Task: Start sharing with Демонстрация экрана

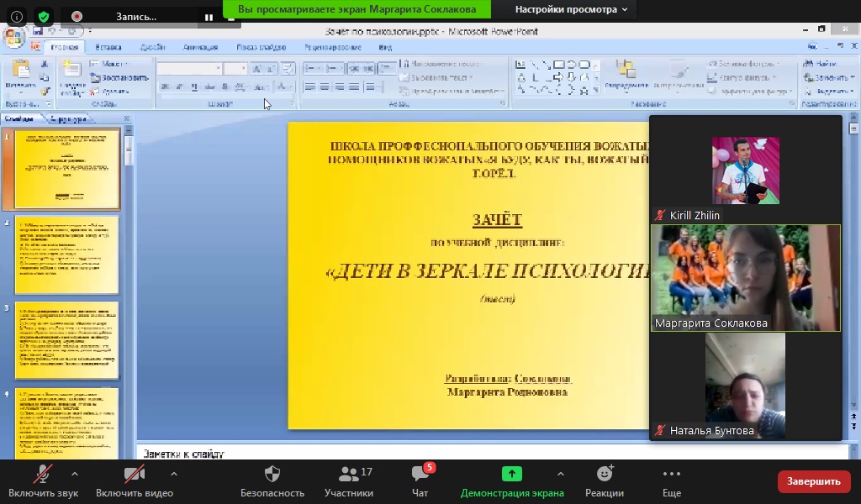Action: 511,481
